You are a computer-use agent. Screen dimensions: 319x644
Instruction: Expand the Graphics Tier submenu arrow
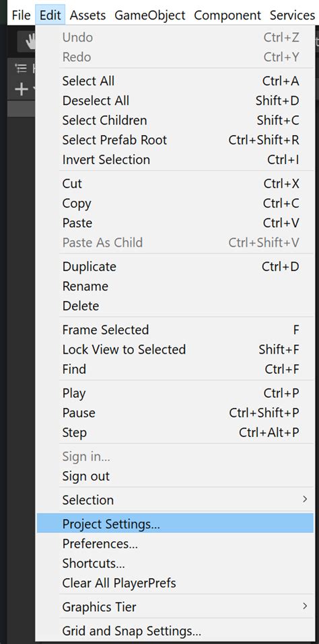pos(305,606)
